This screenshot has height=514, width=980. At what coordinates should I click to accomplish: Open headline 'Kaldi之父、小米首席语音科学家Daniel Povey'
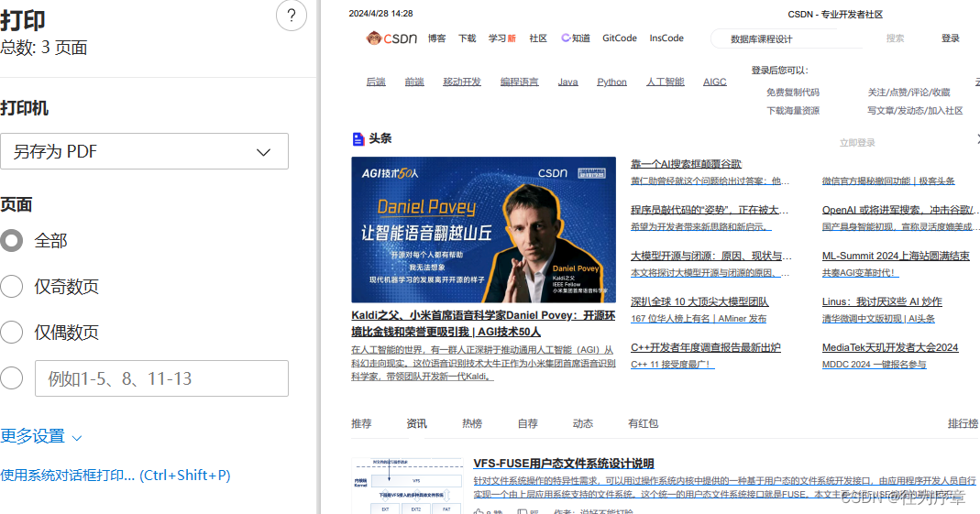pos(483,323)
